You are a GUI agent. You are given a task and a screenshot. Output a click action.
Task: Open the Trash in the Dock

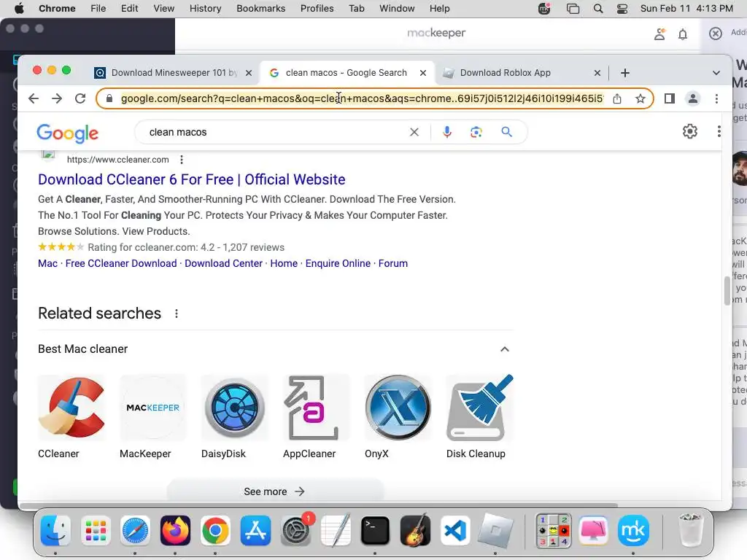(x=690, y=531)
